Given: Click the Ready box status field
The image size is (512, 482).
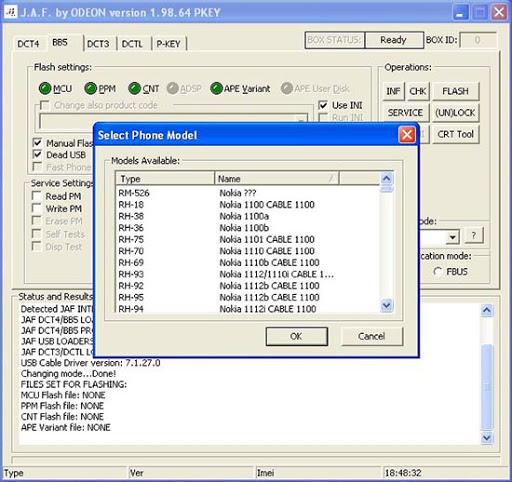Looking at the screenshot, I should tap(394, 40).
